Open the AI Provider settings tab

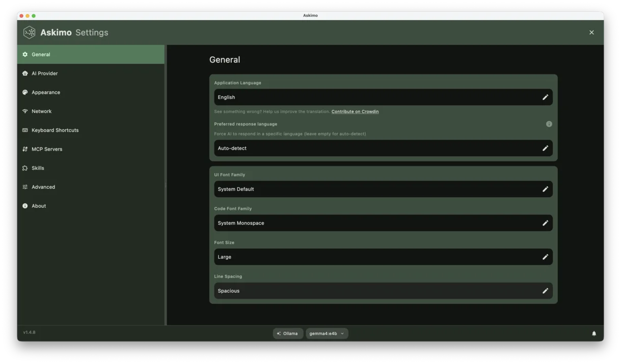pos(91,73)
